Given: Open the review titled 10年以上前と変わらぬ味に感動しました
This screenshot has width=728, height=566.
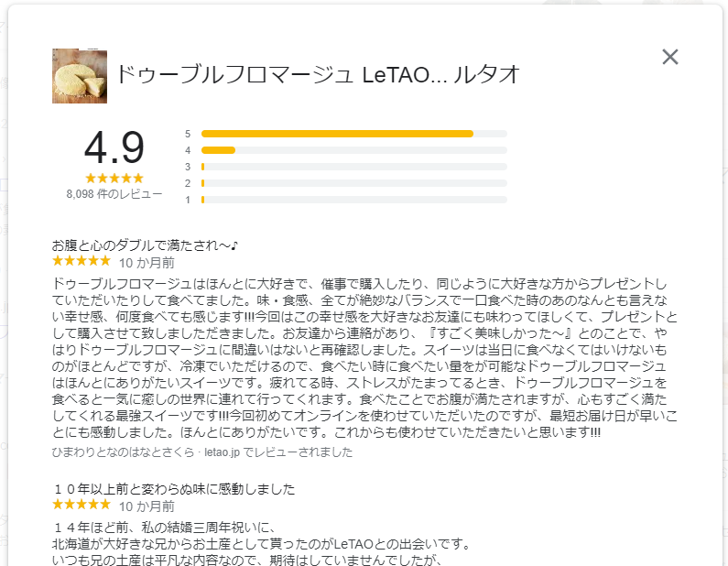Looking at the screenshot, I should (174, 489).
